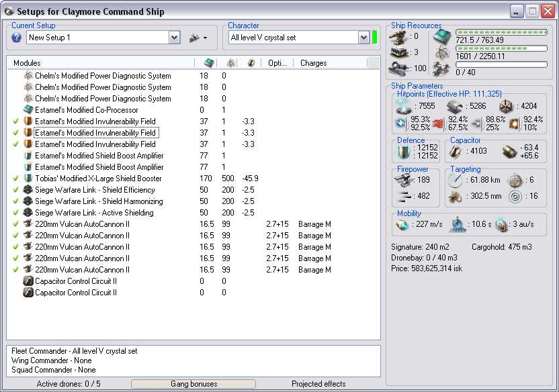Click the kinetic resistance icon
559x392 pixels.
[476, 124]
